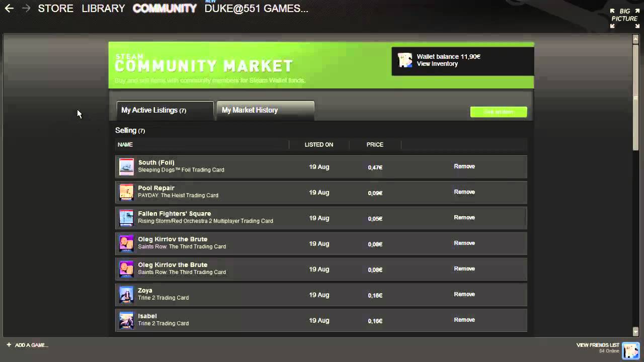Image resolution: width=644 pixels, height=362 pixels.
Task: Remove the Pool Repair listing
Action: (464, 192)
